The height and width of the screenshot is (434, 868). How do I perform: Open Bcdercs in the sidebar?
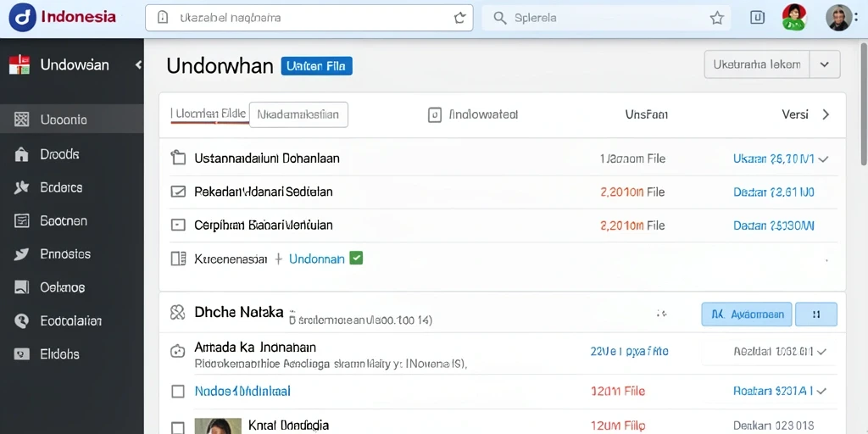click(x=61, y=187)
